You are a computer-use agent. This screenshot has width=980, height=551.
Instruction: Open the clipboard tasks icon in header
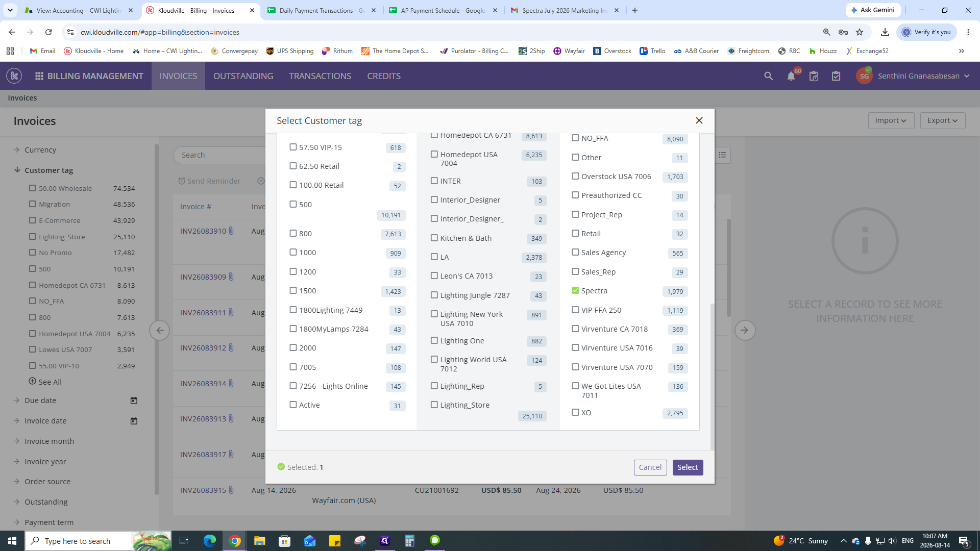(836, 76)
